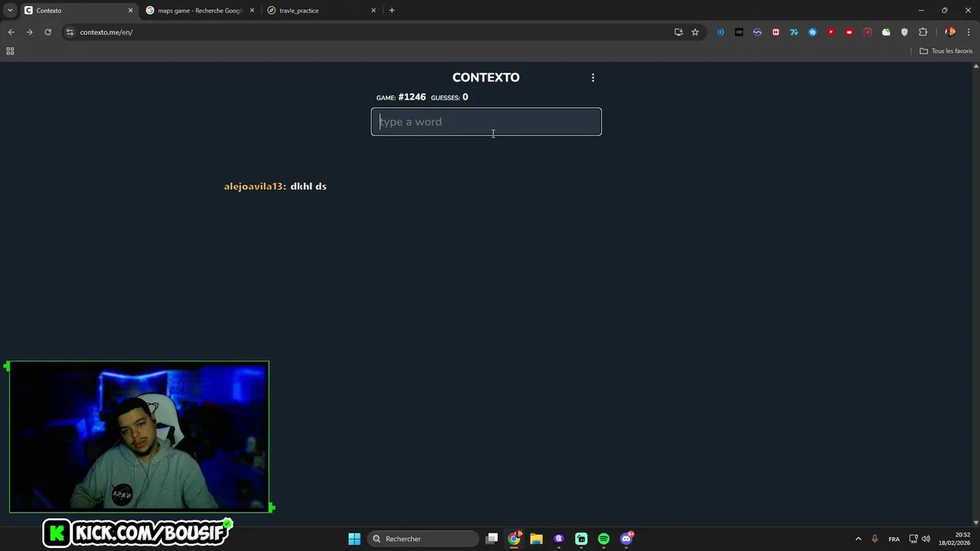Open the green Kick taskbar app
This screenshot has width=980, height=551.
point(581,539)
